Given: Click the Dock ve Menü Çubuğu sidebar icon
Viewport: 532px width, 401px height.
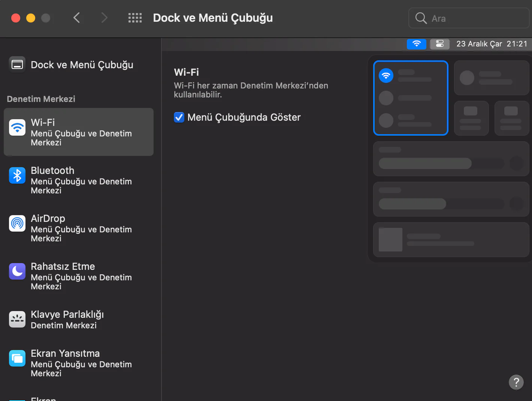Looking at the screenshot, I should [17, 64].
